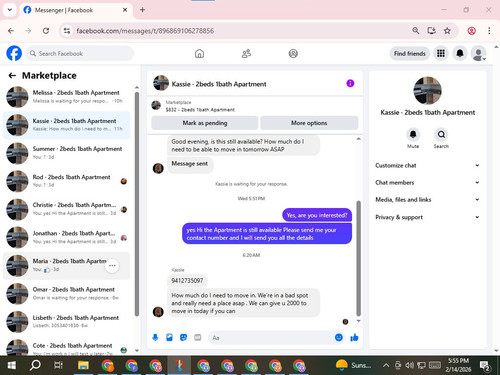The image size is (500, 375).
Task: Expand Customize chat section
Action: coord(427,165)
